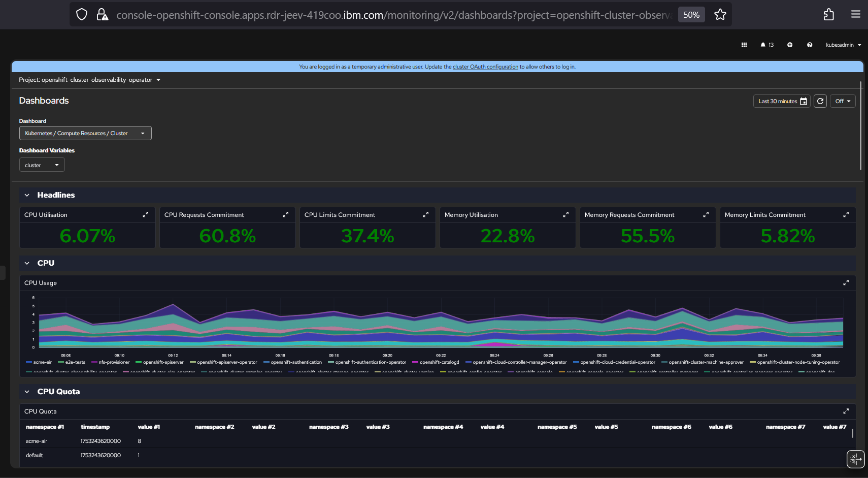Screen dimensions: 868x478
Task: Open the Project namespace selector menu
Action: (x=90, y=80)
